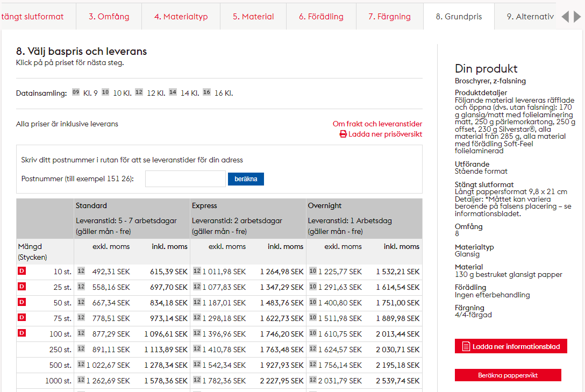Image resolution: width=585 pixels, height=392 pixels.
Task: Click Ladda ner informationsblad button
Action: pyautogui.click(x=511, y=347)
